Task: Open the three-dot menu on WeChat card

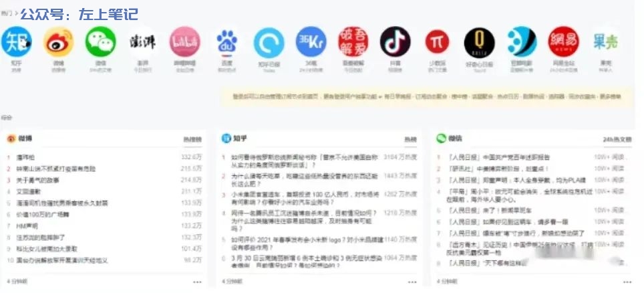Action: coord(627,282)
